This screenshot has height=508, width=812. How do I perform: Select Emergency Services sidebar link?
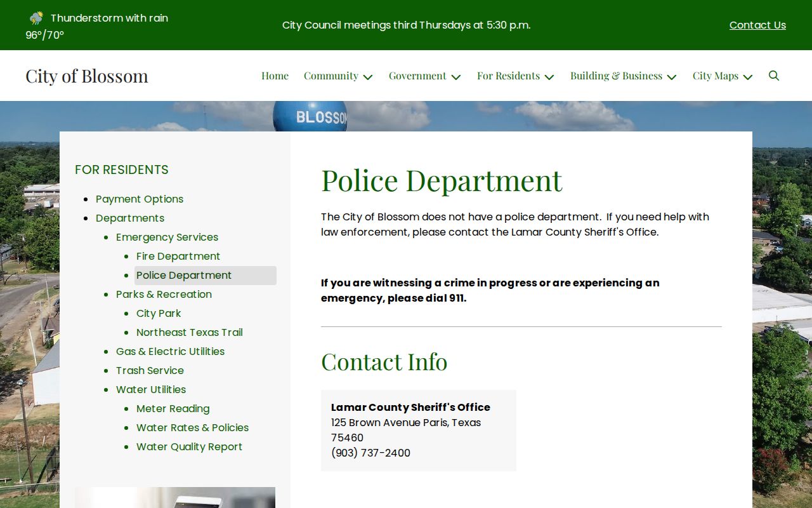click(x=167, y=237)
